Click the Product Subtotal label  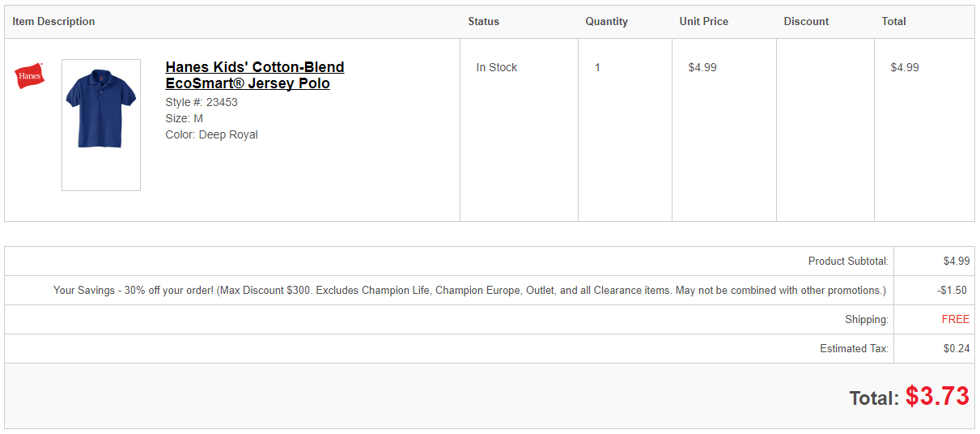pyautogui.click(x=848, y=262)
